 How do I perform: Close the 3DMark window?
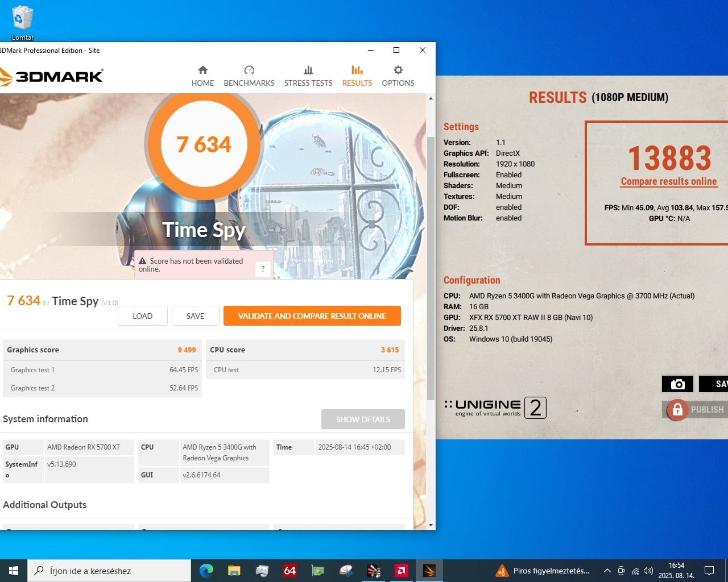(x=423, y=50)
